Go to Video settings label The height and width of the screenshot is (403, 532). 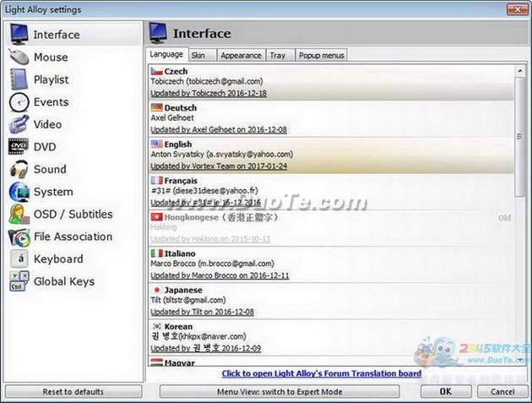click(x=48, y=124)
